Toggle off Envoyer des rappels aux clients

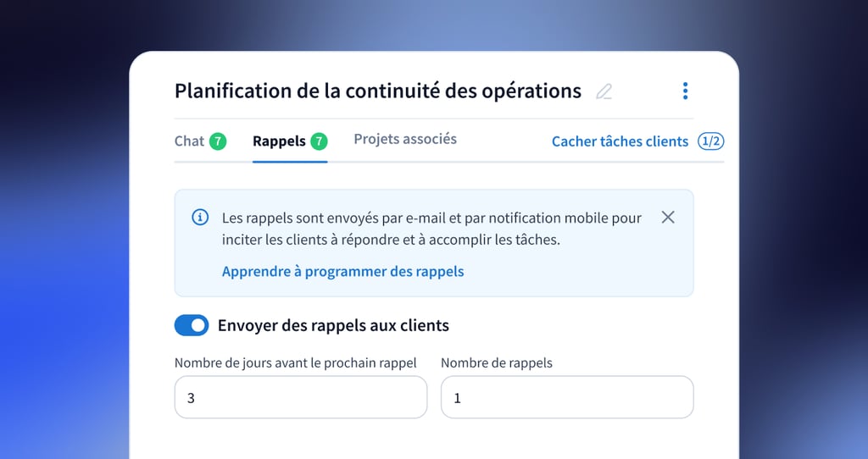click(192, 325)
